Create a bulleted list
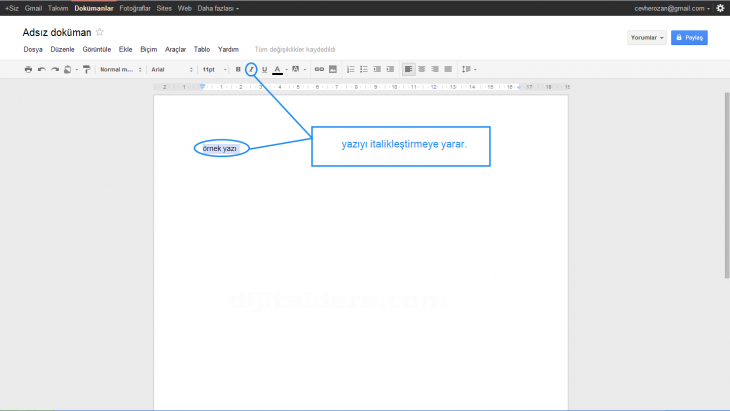This screenshot has width=730, height=411. 363,69
